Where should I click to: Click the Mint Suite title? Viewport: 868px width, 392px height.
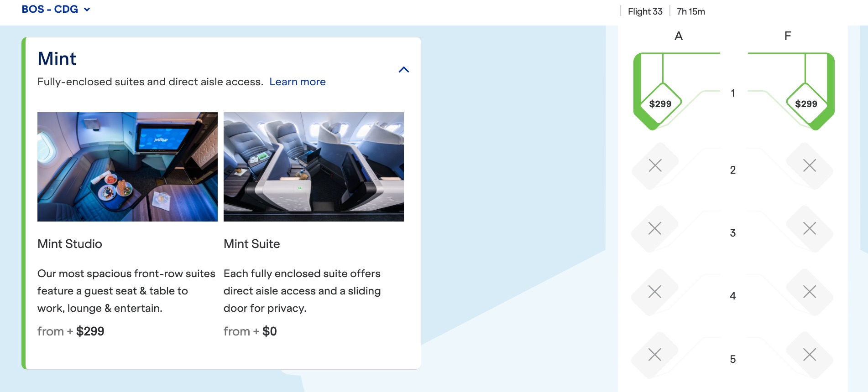(x=251, y=244)
